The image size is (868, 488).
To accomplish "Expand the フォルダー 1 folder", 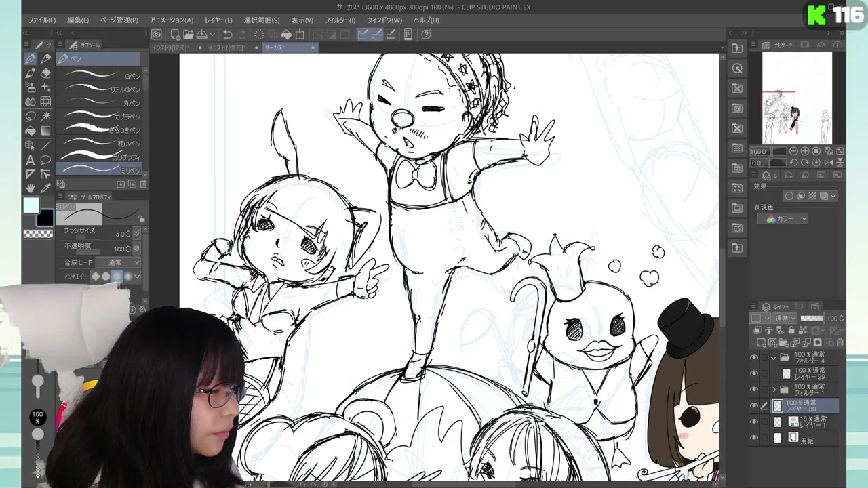I will (x=774, y=390).
